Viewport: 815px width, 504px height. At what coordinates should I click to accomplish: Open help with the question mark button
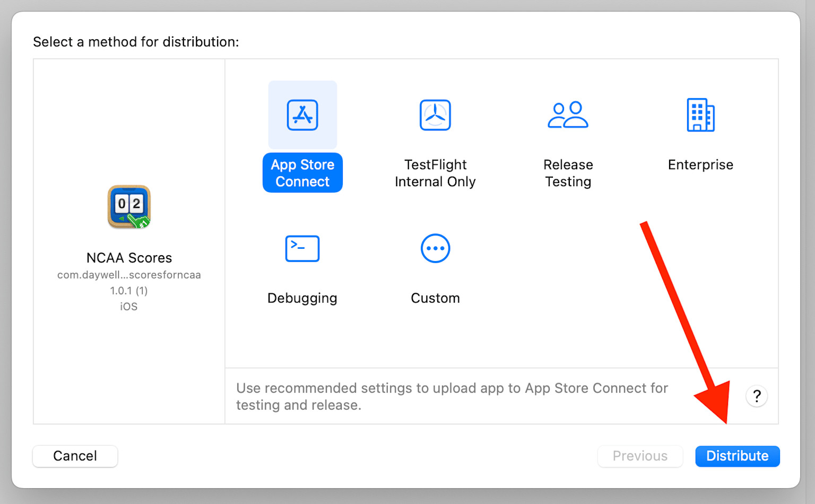pyautogui.click(x=757, y=396)
